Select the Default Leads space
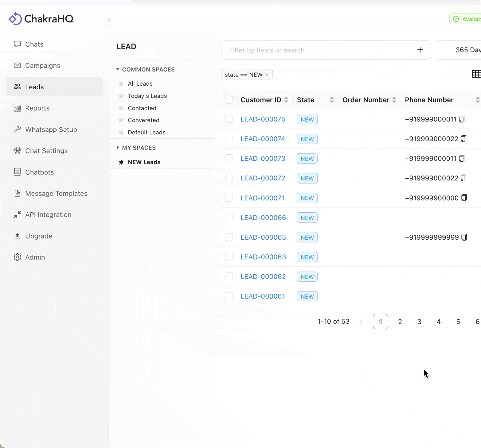 [x=147, y=133]
